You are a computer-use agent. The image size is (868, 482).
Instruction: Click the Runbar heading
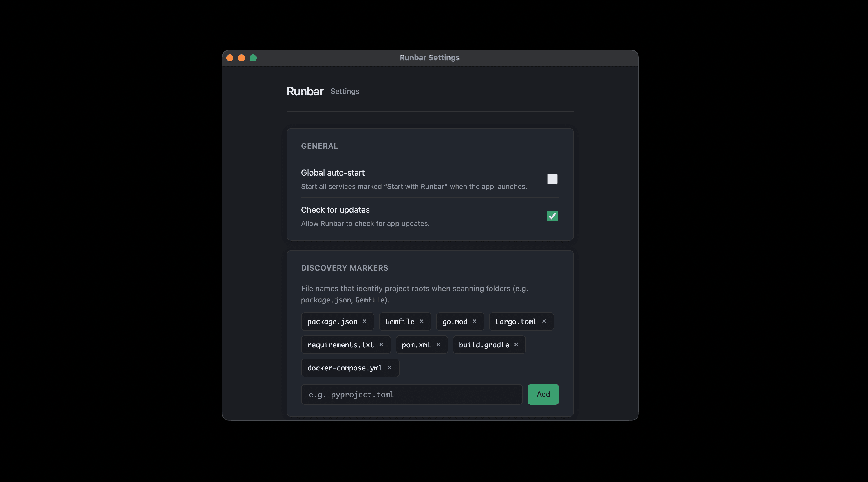coord(305,91)
